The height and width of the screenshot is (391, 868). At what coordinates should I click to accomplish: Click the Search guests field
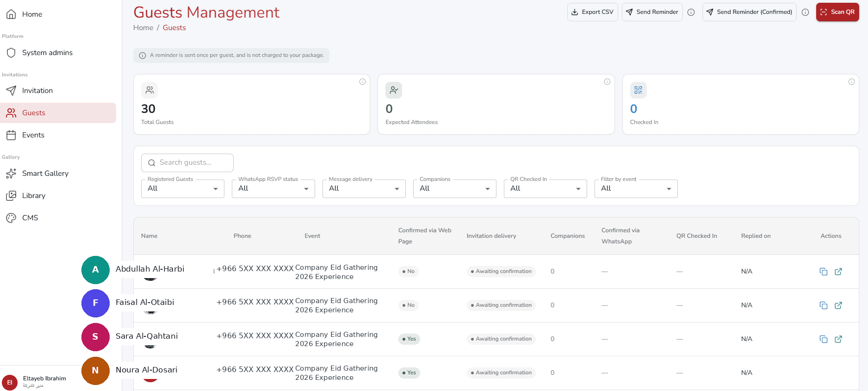[x=187, y=163]
